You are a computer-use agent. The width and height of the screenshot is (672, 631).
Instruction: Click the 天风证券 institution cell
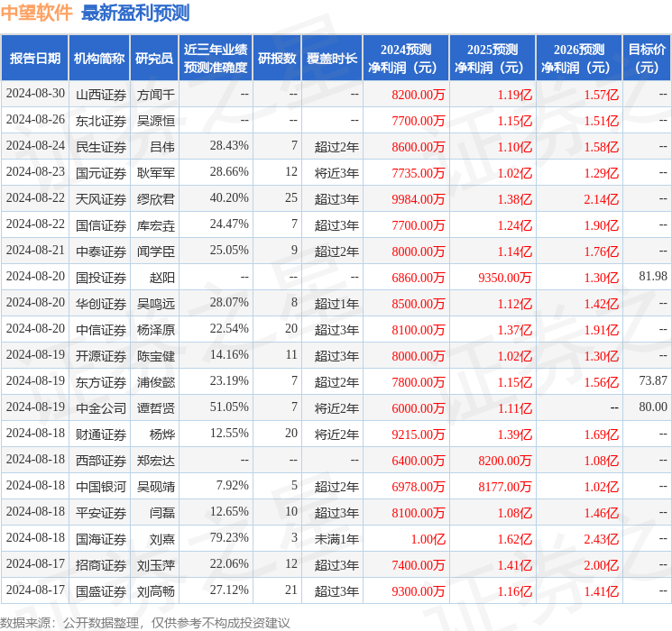pos(101,199)
